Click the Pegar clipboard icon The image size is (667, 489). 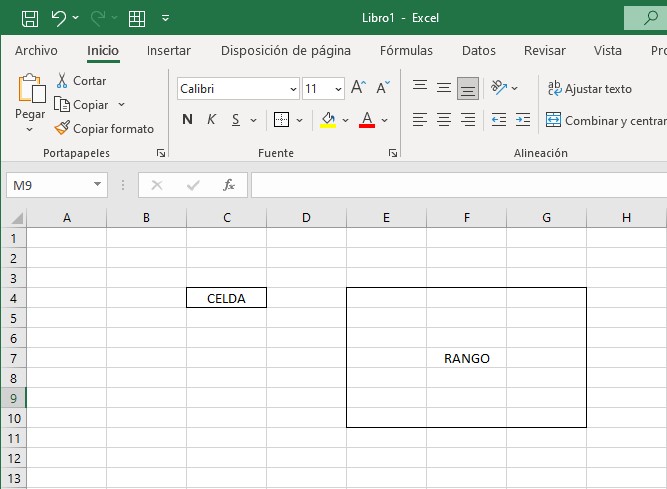31,88
